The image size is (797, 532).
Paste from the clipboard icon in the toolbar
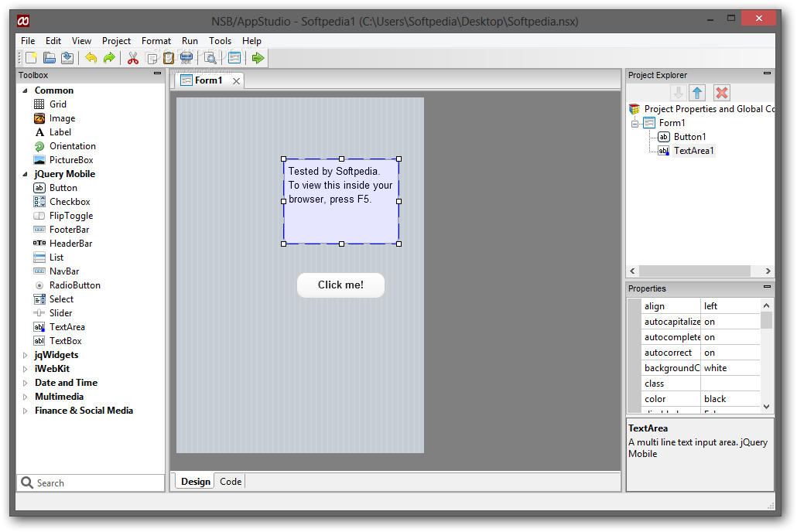168,58
